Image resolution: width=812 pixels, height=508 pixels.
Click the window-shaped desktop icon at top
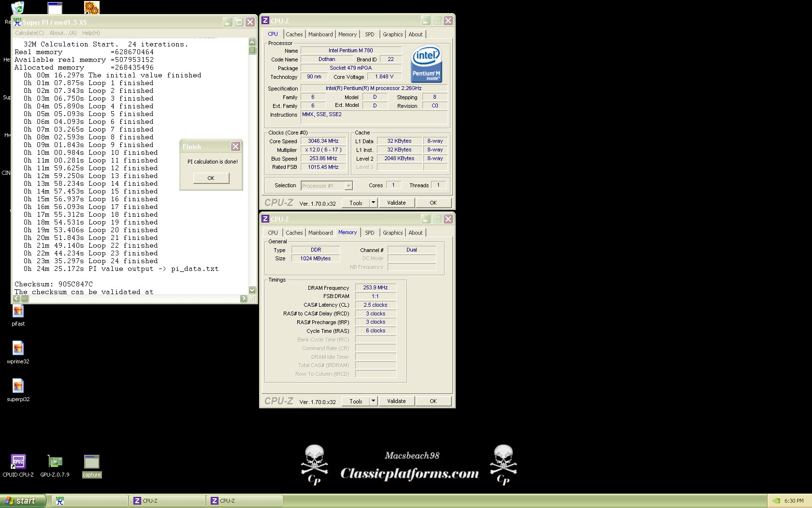click(x=55, y=7)
